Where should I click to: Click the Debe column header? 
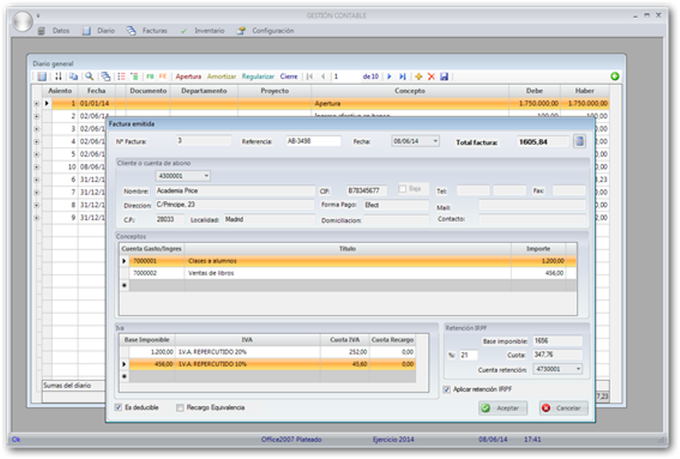(534, 91)
